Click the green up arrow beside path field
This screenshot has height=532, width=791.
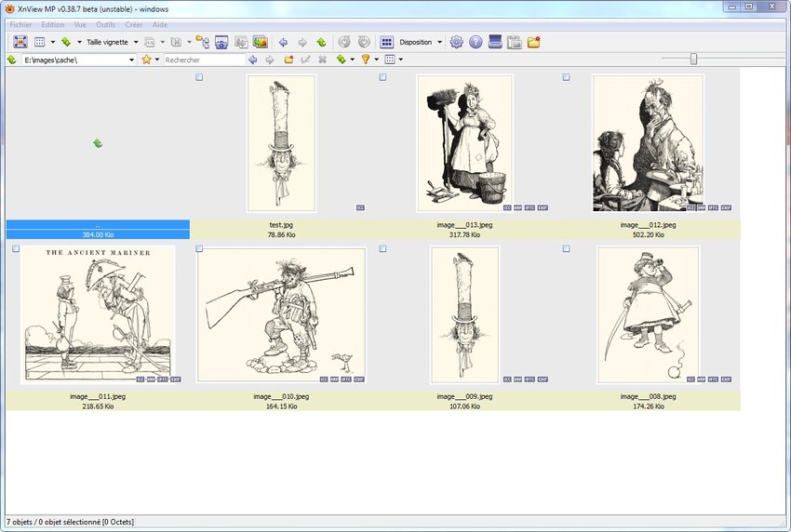tap(11, 60)
